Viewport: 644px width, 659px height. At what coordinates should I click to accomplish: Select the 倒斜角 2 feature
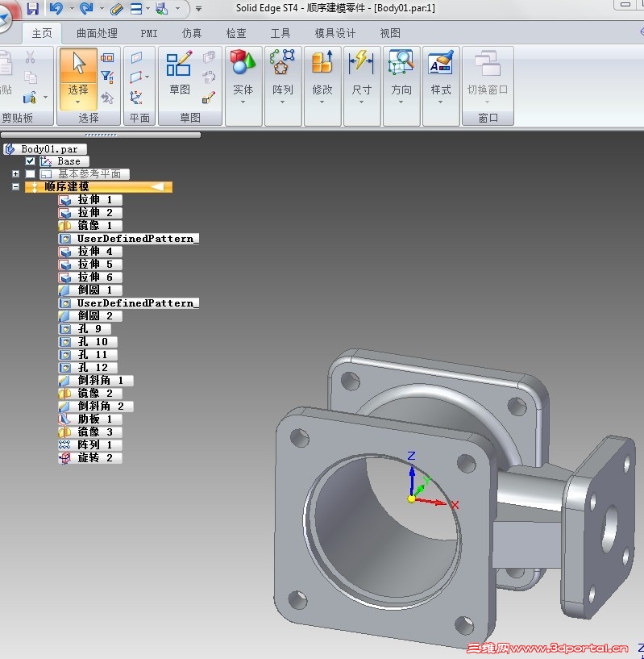pyautogui.click(x=96, y=407)
